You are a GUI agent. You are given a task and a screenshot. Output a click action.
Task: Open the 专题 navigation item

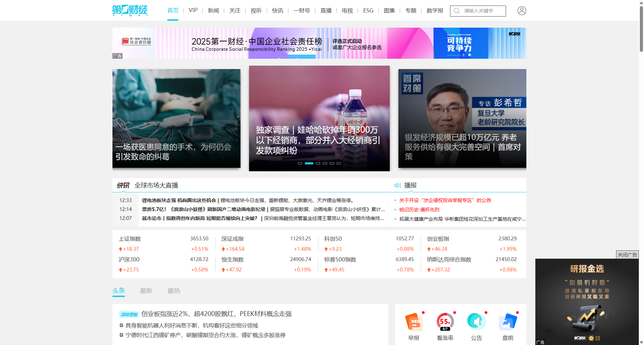point(411,10)
